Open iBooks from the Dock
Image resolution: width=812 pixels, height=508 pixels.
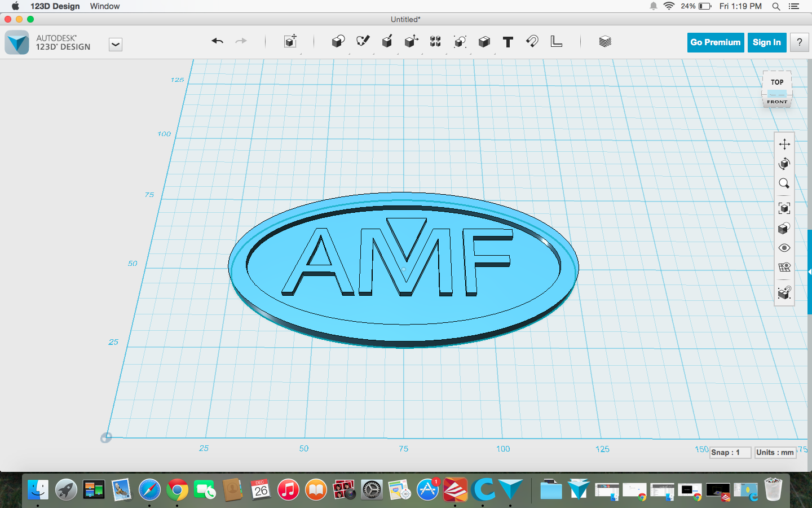click(316, 489)
